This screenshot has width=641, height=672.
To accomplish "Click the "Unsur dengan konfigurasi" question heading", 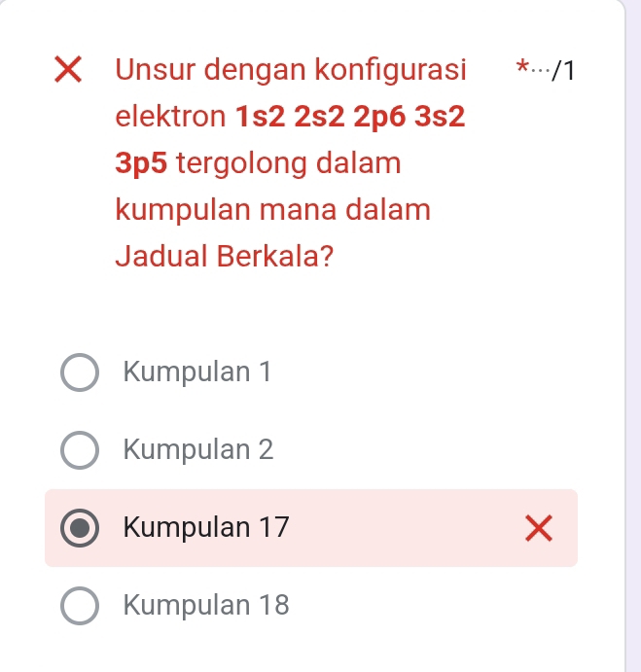I will click(290, 71).
